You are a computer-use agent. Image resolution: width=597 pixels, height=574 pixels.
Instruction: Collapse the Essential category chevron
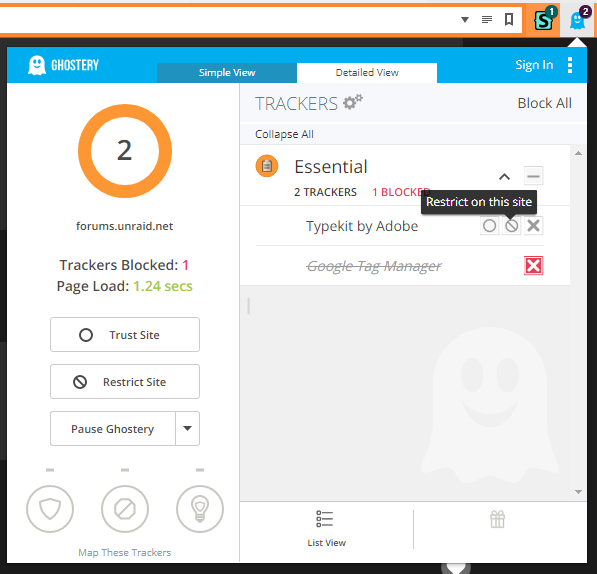tap(504, 177)
